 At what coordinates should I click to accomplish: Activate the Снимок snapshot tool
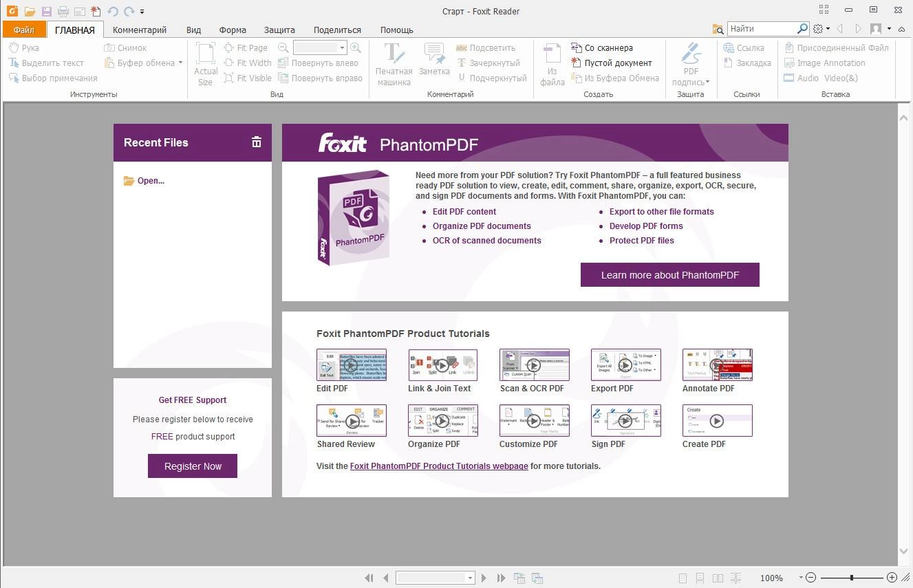pos(125,47)
